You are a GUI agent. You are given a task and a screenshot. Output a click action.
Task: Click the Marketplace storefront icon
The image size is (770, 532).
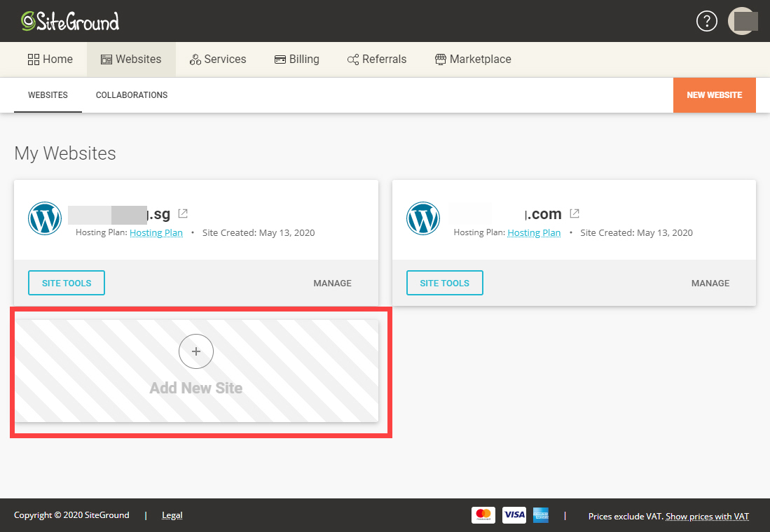tap(441, 59)
